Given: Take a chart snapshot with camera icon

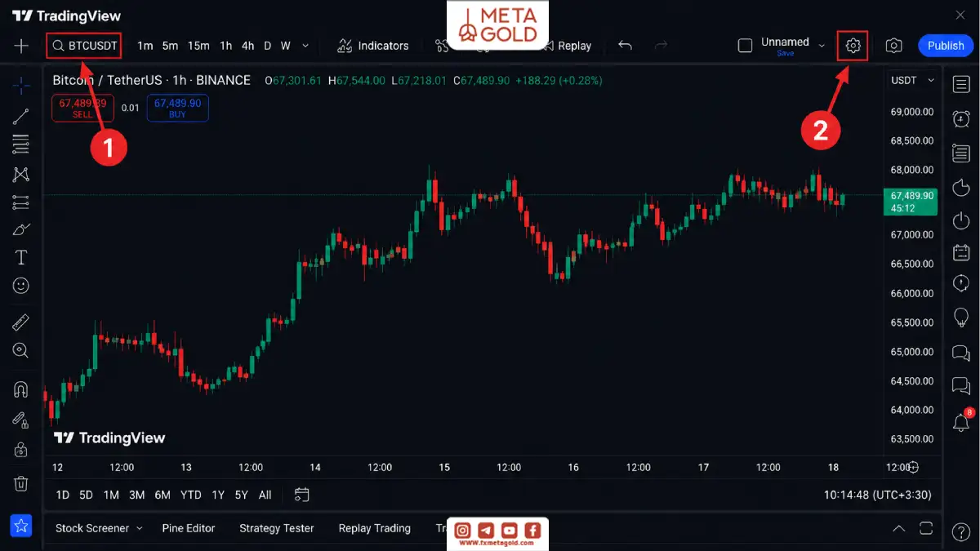Looking at the screenshot, I should tap(894, 46).
